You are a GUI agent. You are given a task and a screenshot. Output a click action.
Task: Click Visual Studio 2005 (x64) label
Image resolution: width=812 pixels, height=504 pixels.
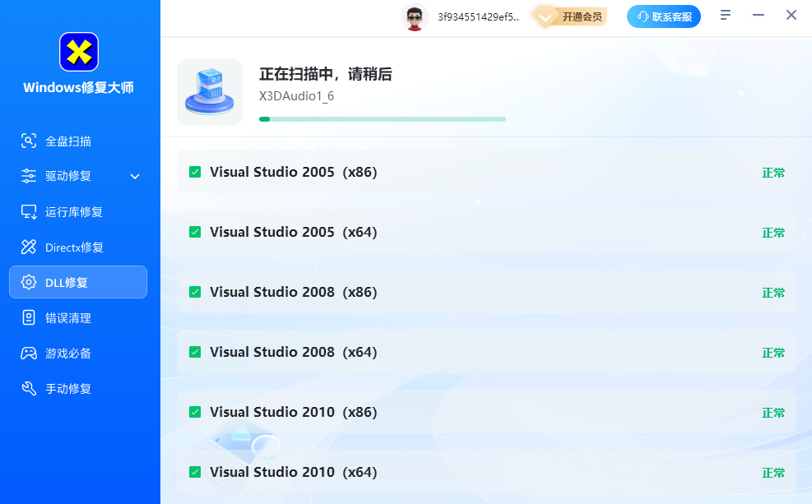tap(293, 232)
